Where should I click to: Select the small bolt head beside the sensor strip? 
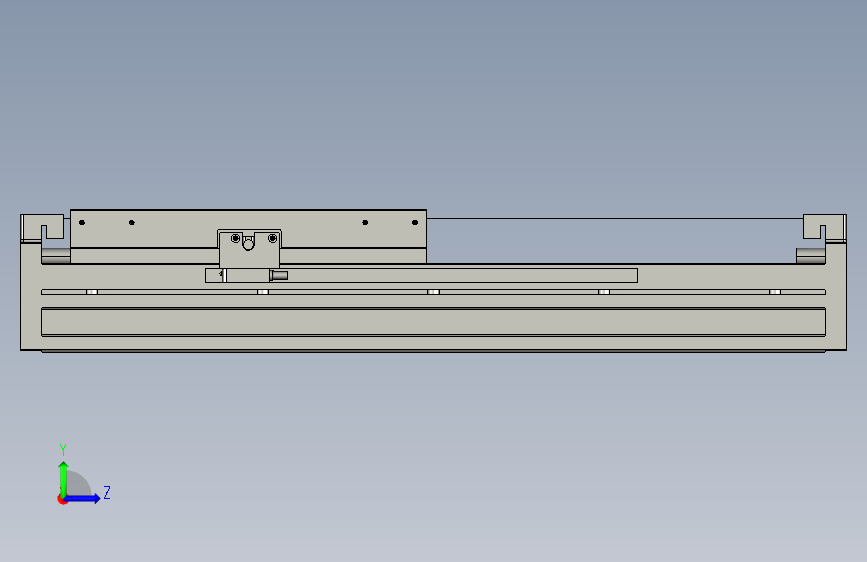coord(279,275)
